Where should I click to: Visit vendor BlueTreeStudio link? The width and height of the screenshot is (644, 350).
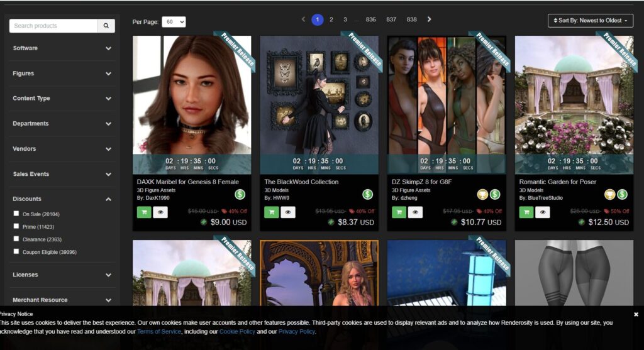pos(545,198)
